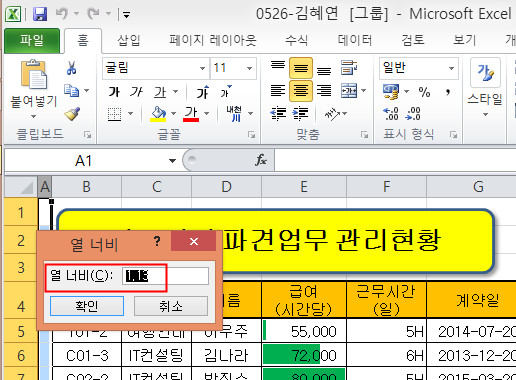The image size is (516, 380).
Task: Click the Excel application icon in title bar
Action: pyautogui.click(x=13, y=14)
